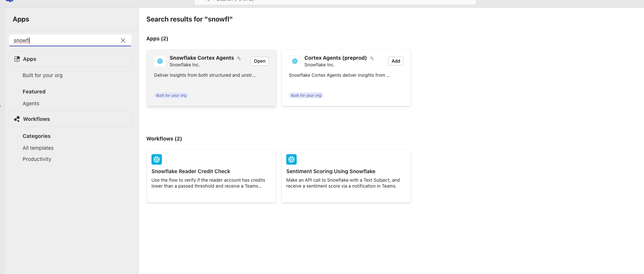
Task: Click Built for your org tag on Snowflake Cortex Agents
Action: [x=171, y=96]
